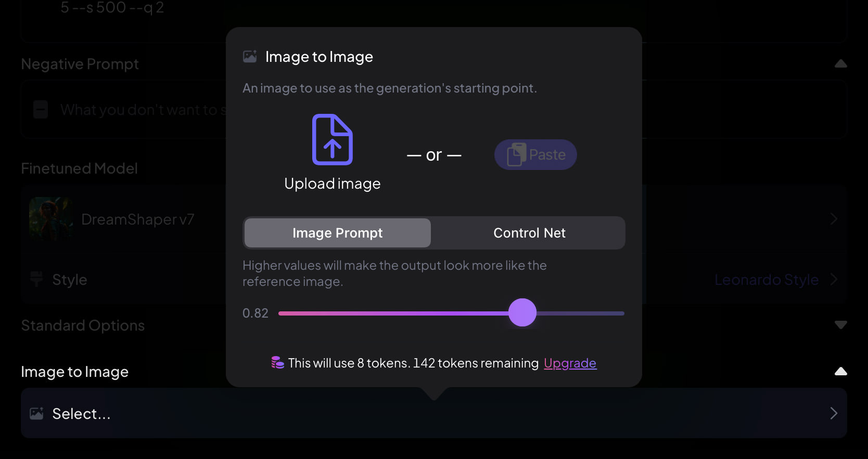Click the chevron on the DreamShaper v7 row
868x459 pixels.
click(834, 219)
